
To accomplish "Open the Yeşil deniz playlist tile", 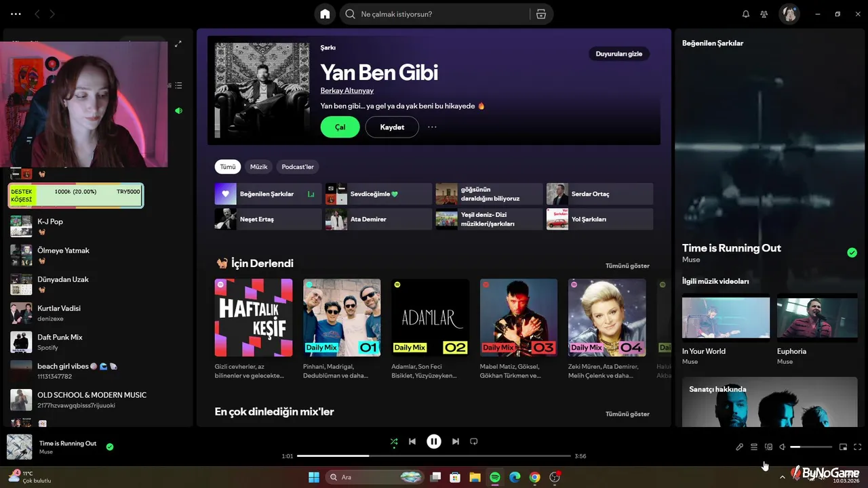I will point(489,219).
